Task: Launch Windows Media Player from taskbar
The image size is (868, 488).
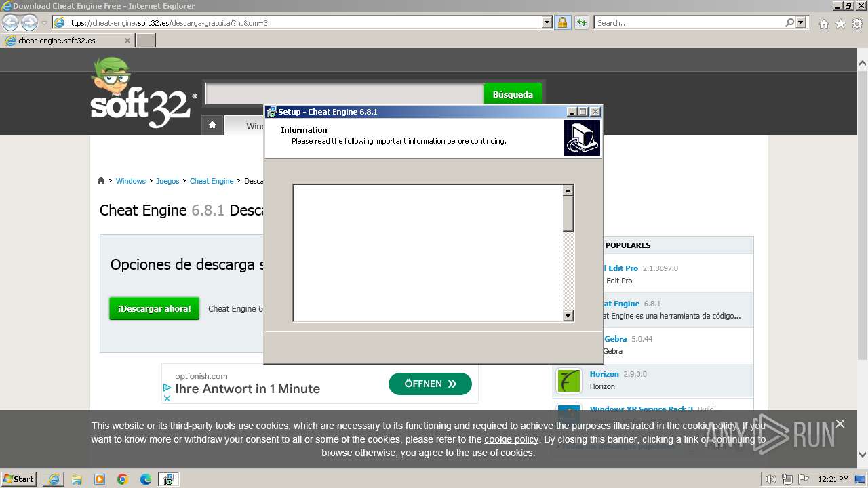Action: (x=100, y=479)
